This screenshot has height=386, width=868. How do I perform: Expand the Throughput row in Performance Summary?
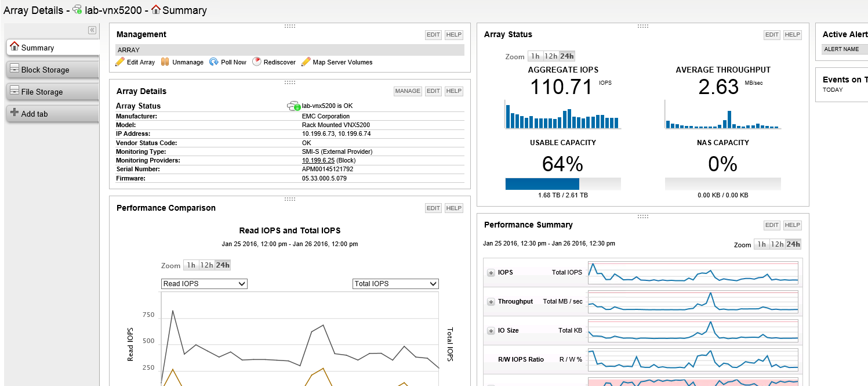tap(491, 301)
